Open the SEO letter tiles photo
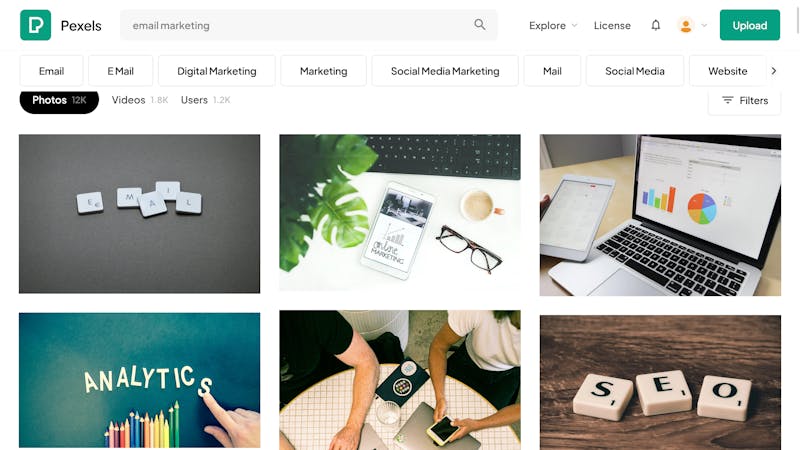800x450 pixels. point(660,383)
